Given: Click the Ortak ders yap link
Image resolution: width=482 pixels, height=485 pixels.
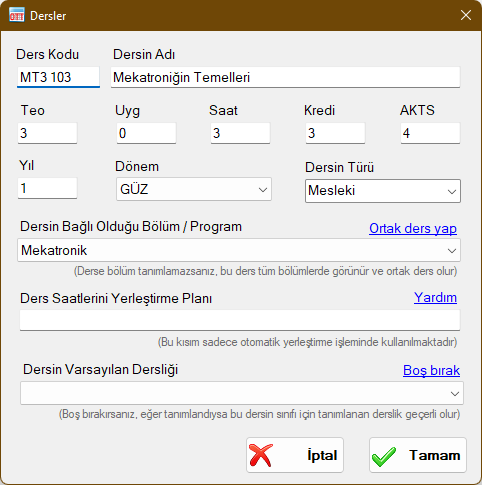Looking at the screenshot, I should [x=413, y=229].
